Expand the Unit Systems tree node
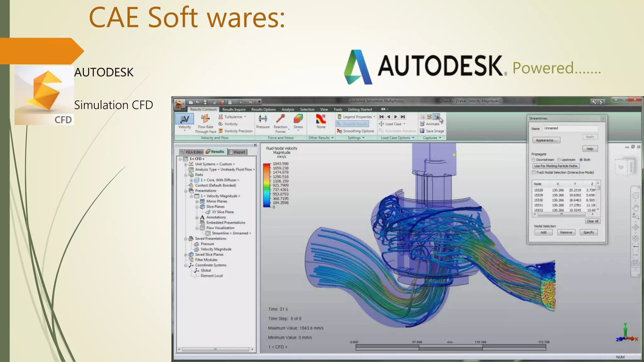The width and height of the screenshot is (644, 362). pos(186,164)
